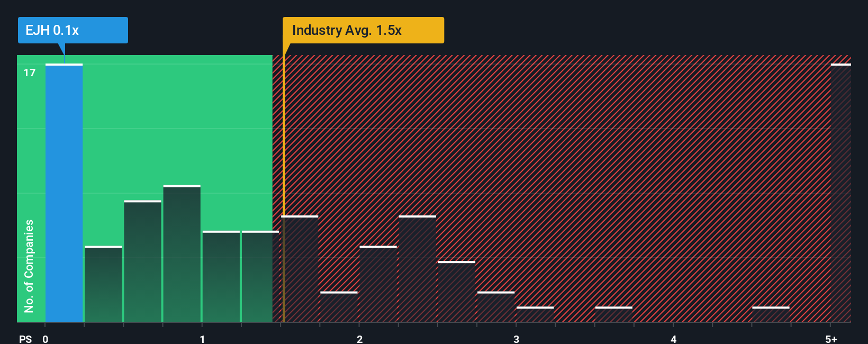This screenshot has width=868, height=344.
Task: Click the 'No. of Companies' axis label
Action: 29,266
